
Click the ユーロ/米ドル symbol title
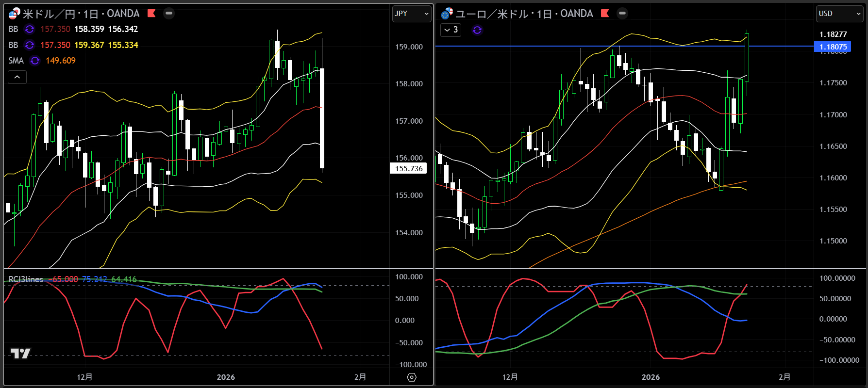click(x=491, y=14)
